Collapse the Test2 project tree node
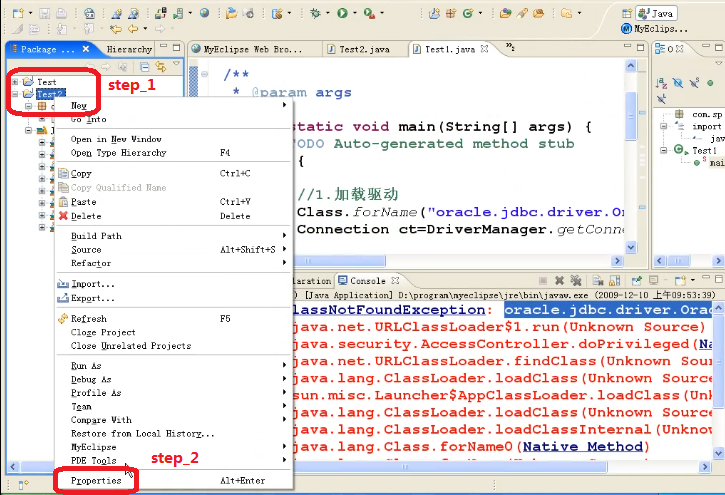Screen dimensions: 725x495 [15, 94]
